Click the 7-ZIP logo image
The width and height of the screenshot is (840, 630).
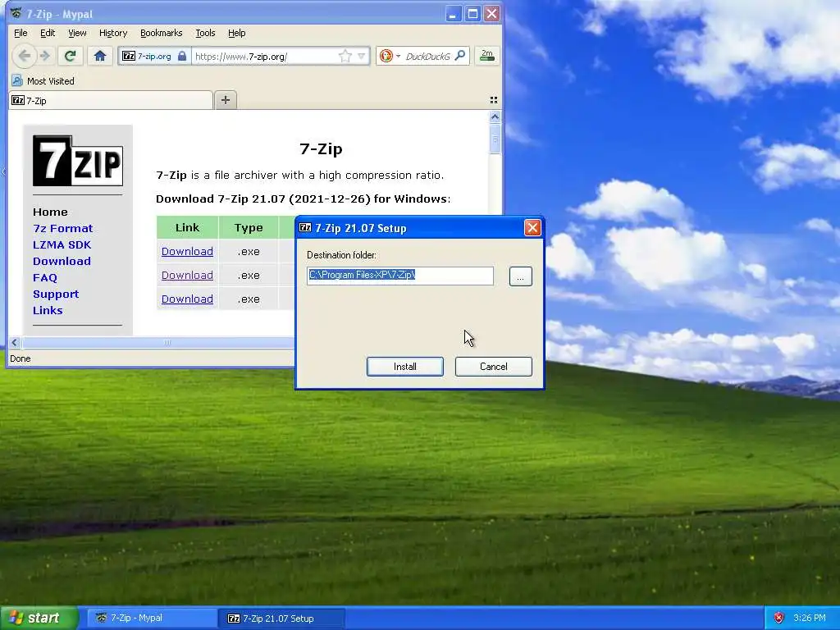click(x=78, y=160)
